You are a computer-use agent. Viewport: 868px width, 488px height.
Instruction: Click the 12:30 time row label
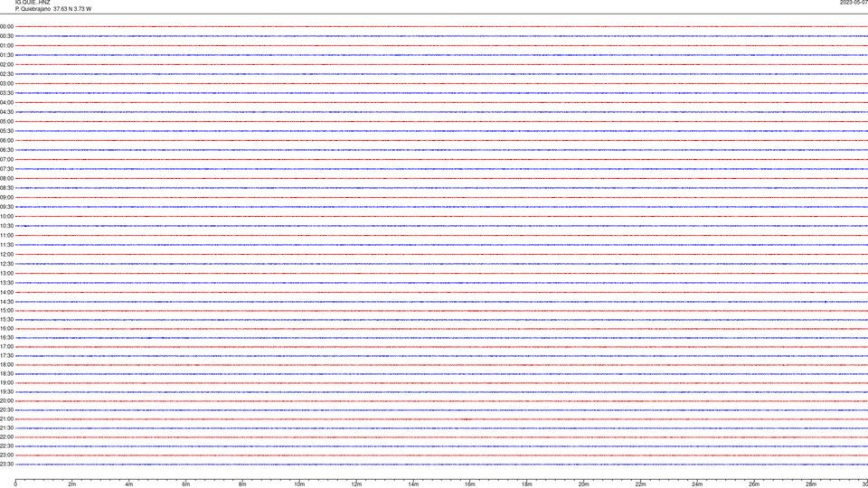pyautogui.click(x=6, y=264)
